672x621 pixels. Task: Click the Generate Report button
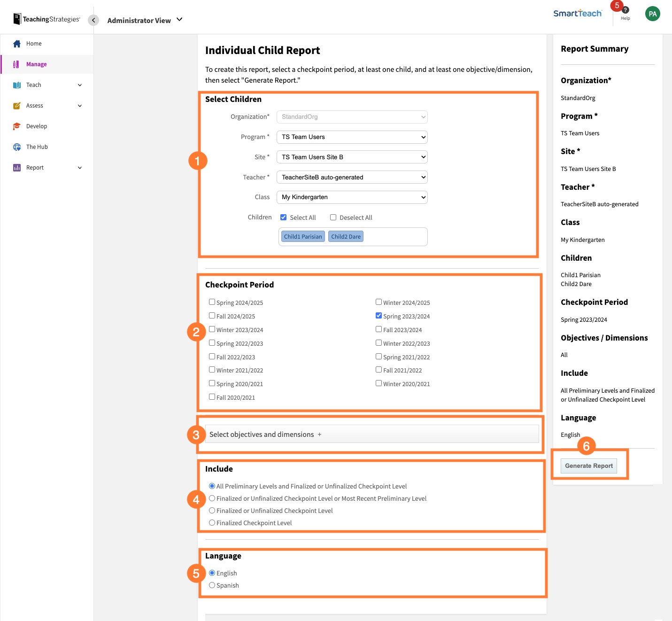coord(588,466)
